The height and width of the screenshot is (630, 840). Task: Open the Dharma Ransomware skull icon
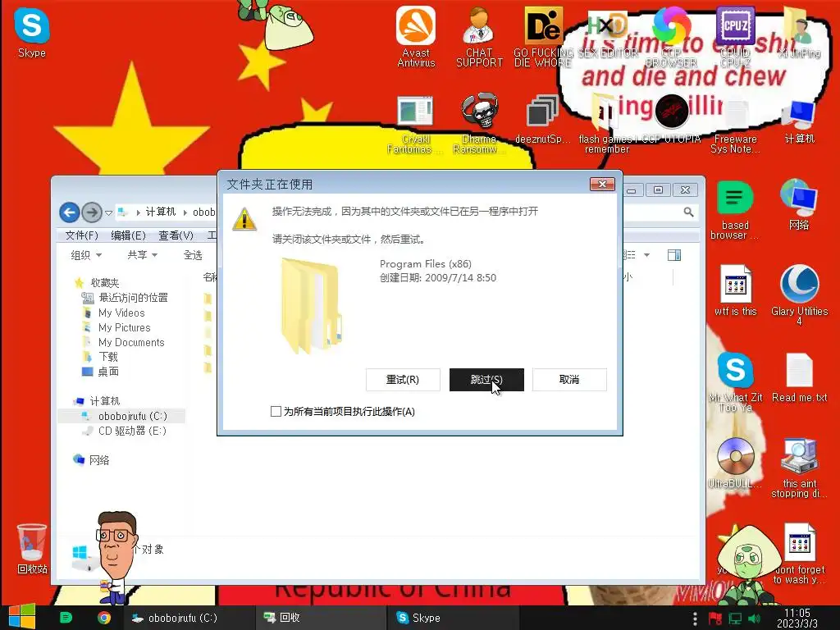point(479,125)
